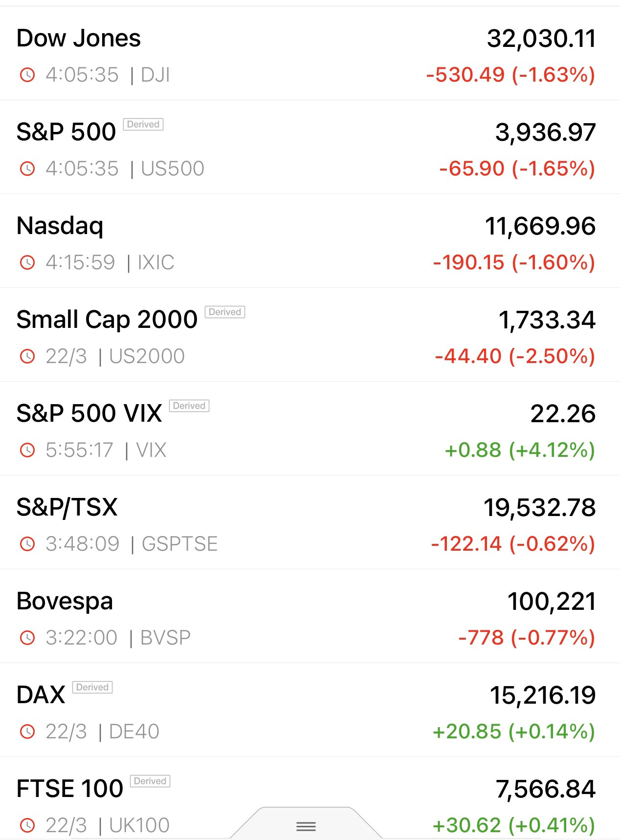620x840 pixels.
Task: Tap the VIX price change +0.88 (+4.12%)
Action: tap(519, 450)
